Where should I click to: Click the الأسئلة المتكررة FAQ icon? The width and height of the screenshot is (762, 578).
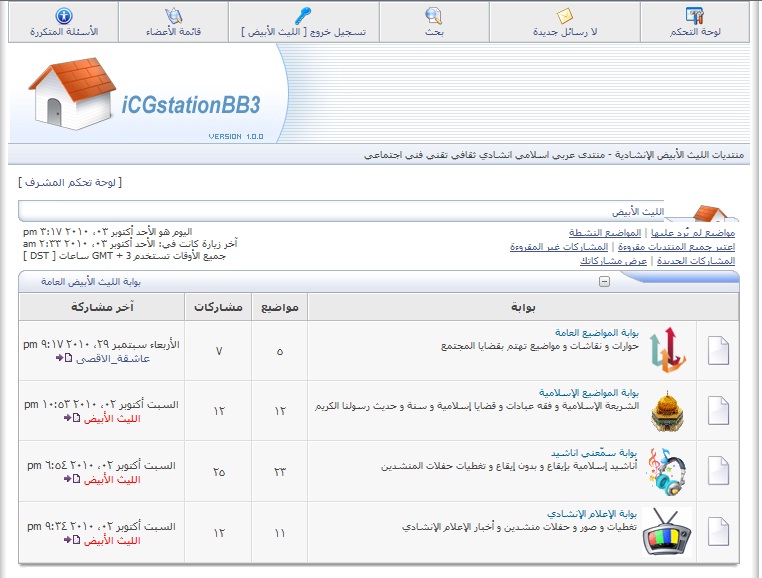coord(64,15)
